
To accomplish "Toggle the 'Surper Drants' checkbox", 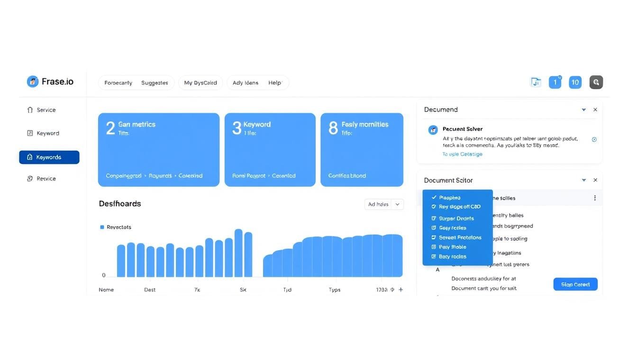I will pyautogui.click(x=434, y=218).
